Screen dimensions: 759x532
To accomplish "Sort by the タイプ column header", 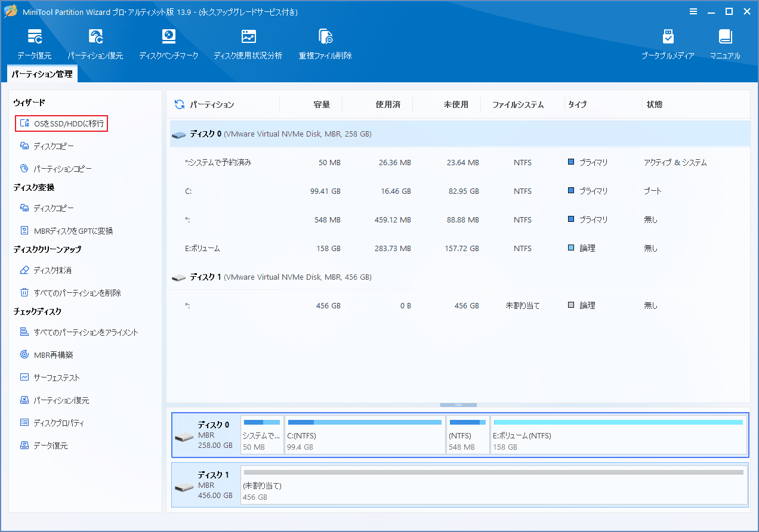I will (577, 104).
